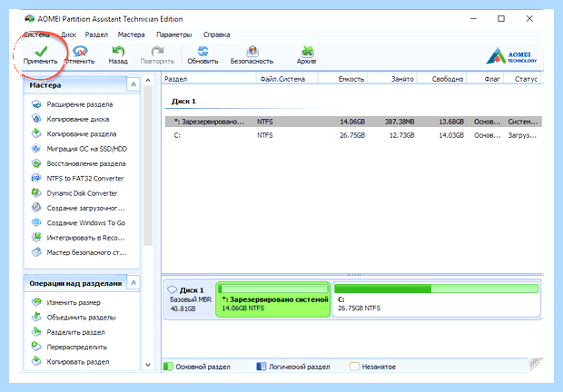This screenshot has width=563, height=392.
Task: Click the left panel scrollbar thumb
Action: point(148,166)
